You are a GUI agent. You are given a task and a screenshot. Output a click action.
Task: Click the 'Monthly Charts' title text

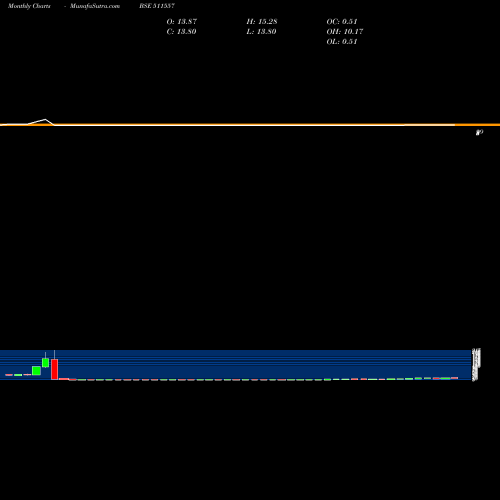click(x=29, y=6)
